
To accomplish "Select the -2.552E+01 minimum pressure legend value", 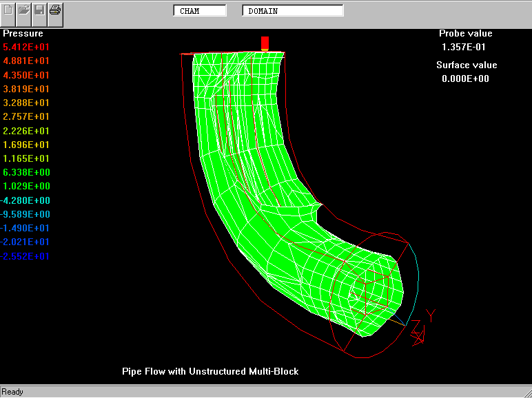I will click(x=26, y=256).
